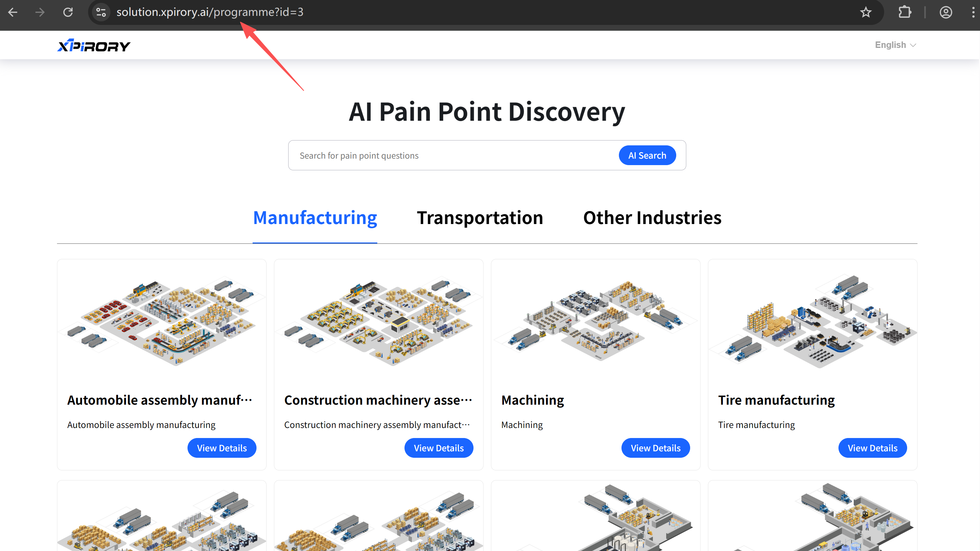This screenshot has height=551, width=980.
Task: Click the browser forward arrow
Action: pyautogui.click(x=40, y=12)
